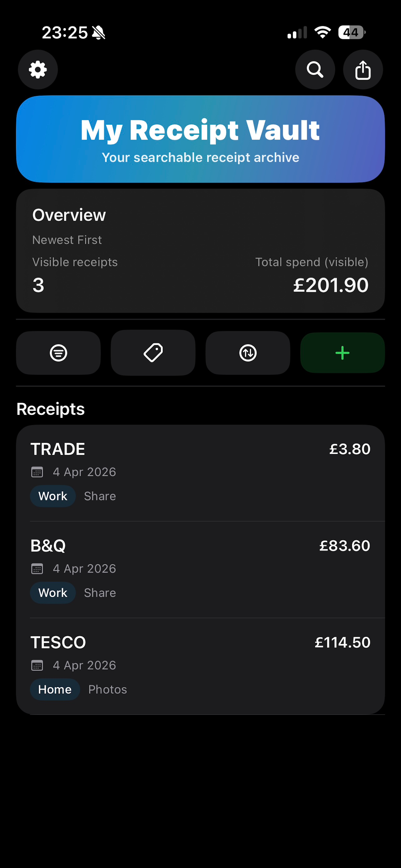The height and width of the screenshot is (868, 401).
Task: Select the Home tag on TESCO receipt
Action: tap(55, 689)
